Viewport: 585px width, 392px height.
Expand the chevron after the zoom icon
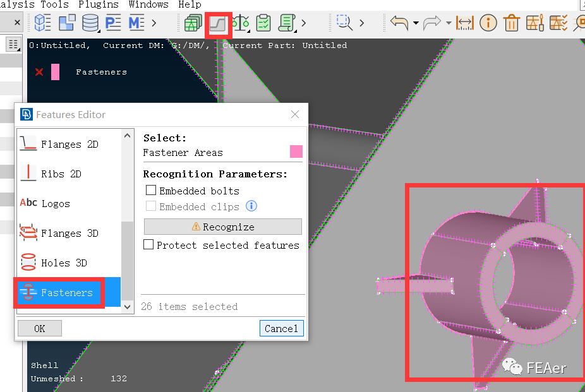(361, 23)
